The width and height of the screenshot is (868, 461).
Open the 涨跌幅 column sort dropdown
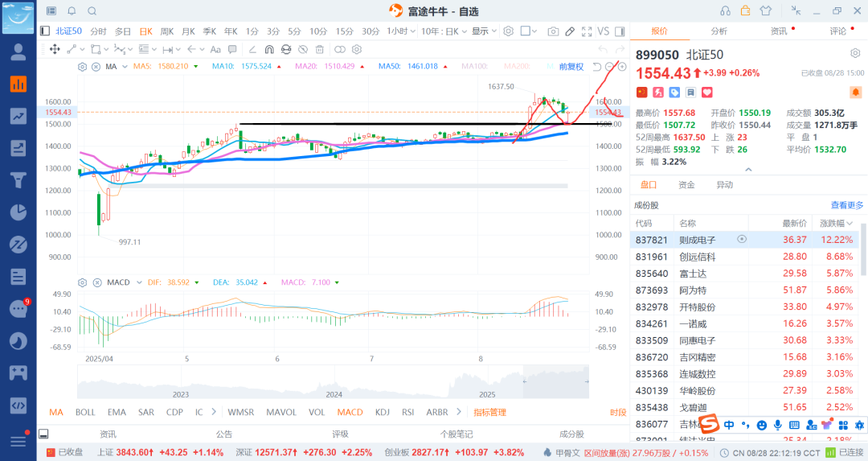pos(836,224)
